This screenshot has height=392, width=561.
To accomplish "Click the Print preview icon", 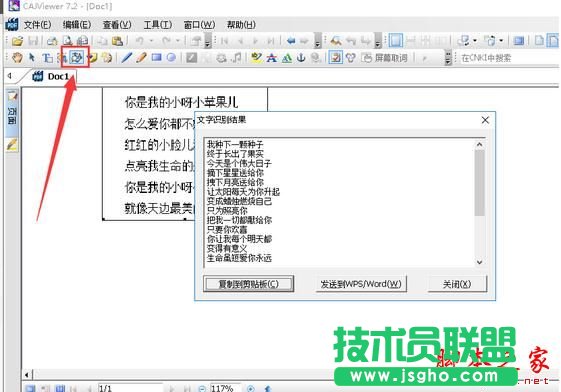I will 68,41.
